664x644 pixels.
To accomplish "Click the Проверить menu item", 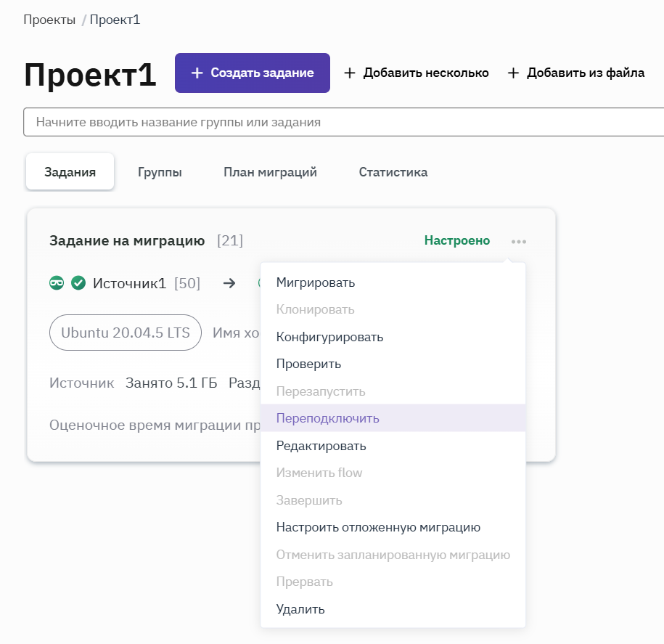I will click(308, 364).
